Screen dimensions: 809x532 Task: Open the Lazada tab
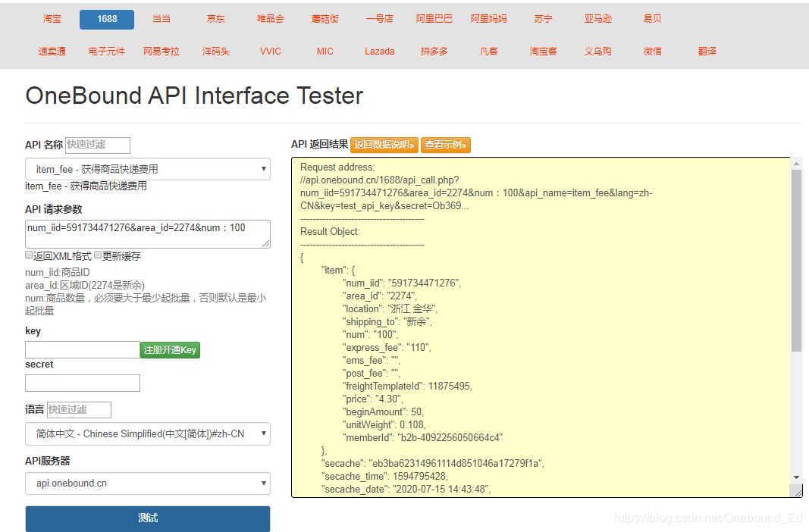pos(380,52)
